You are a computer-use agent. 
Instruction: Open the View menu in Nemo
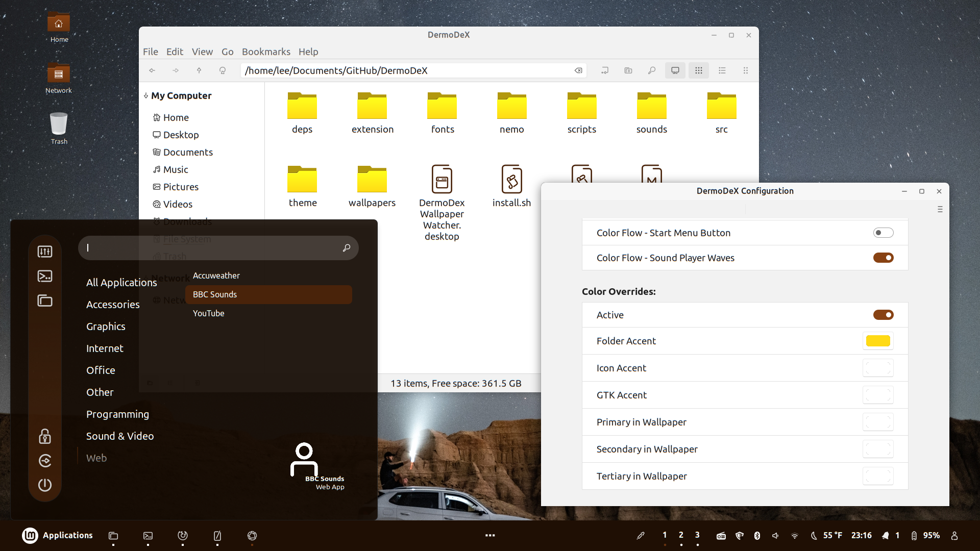202,52
